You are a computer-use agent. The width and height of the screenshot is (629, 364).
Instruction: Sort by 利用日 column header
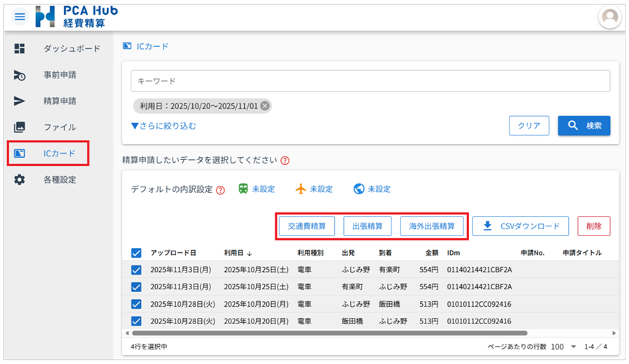(x=238, y=253)
